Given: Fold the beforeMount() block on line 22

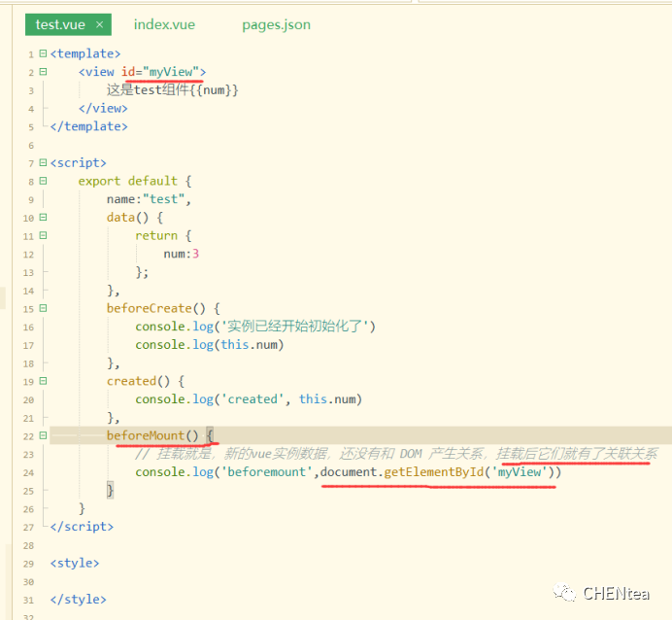Looking at the screenshot, I should click(x=42, y=435).
